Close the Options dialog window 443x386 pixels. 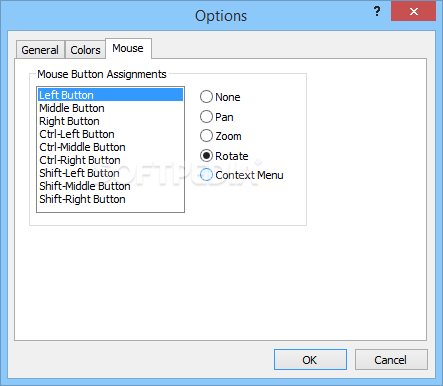pos(413,12)
